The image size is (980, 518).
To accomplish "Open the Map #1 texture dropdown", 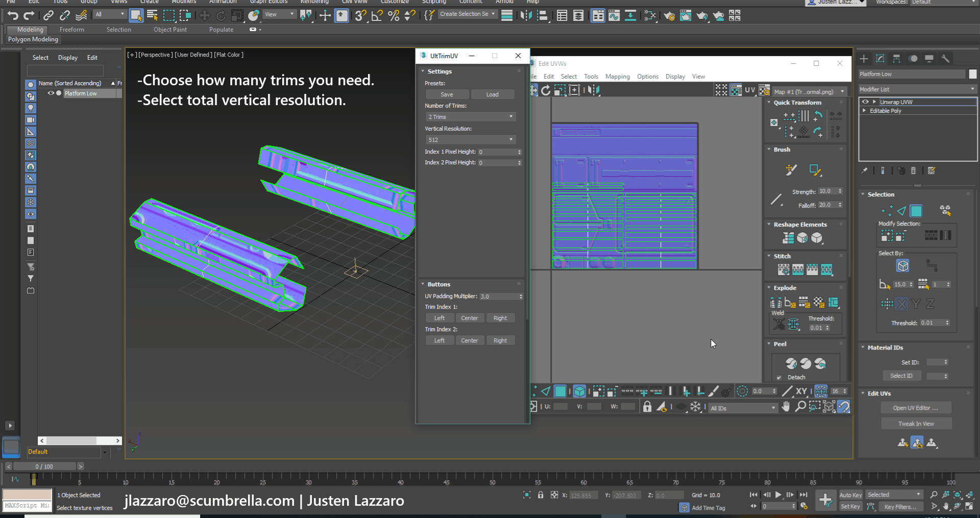I will click(x=809, y=91).
